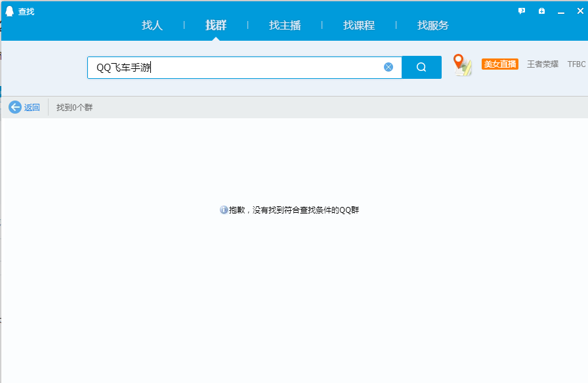Clear the search text with the X icon
Screen dimensions: 588x383
(x=388, y=67)
